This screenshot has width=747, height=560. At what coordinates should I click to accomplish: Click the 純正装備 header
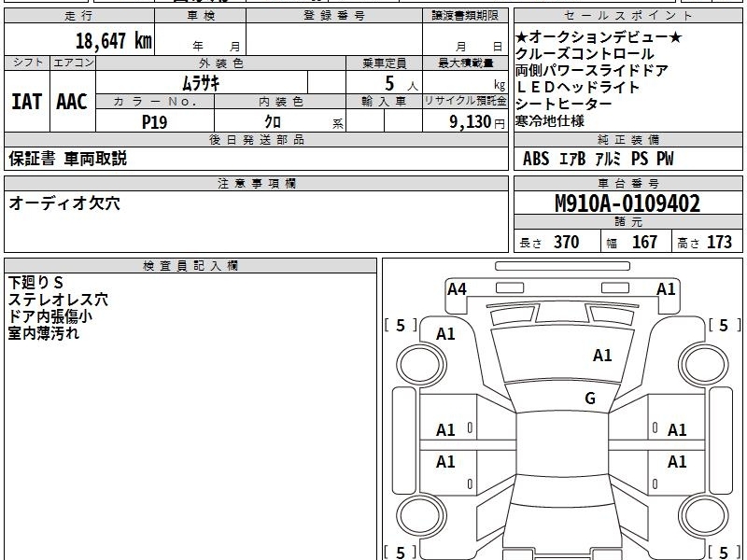[x=627, y=139]
